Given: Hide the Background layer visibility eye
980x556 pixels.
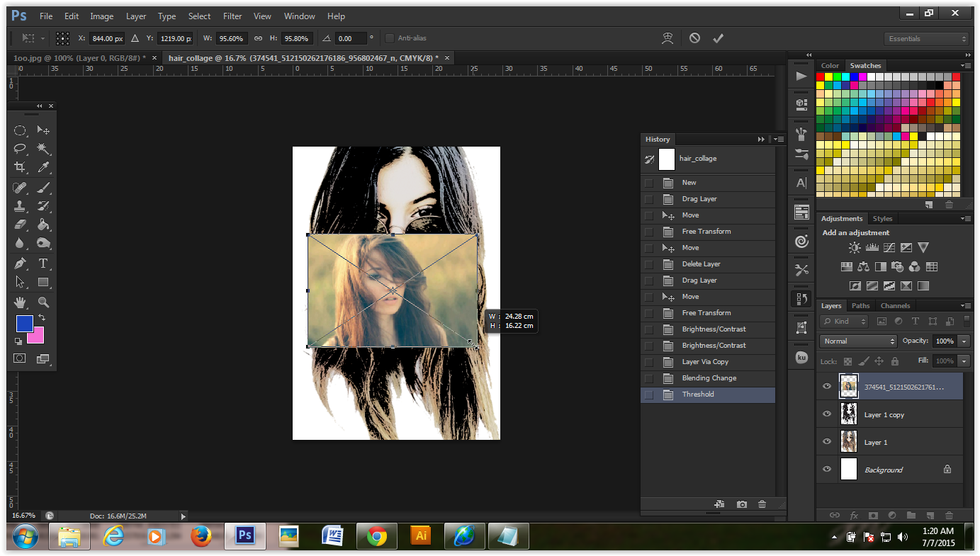Looking at the screenshot, I should click(826, 469).
